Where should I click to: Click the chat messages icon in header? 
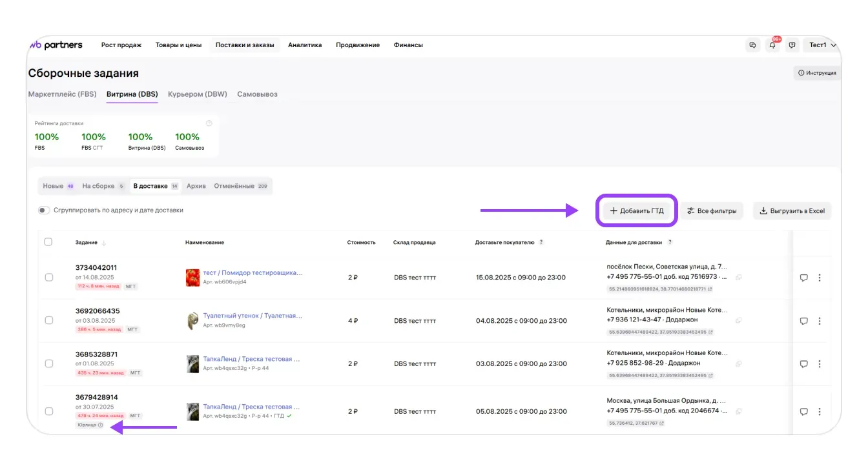tap(752, 45)
